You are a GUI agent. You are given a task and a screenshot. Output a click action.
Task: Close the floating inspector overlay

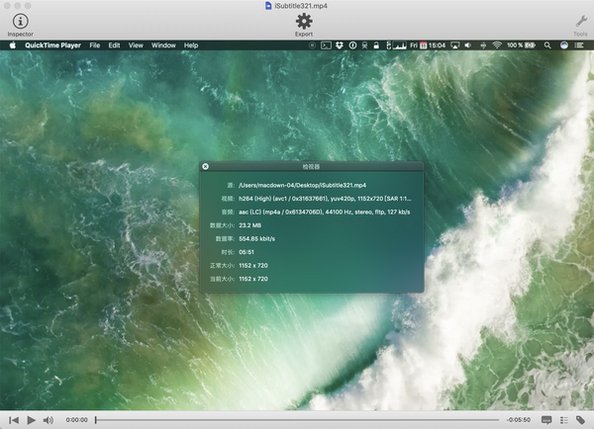point(205,166)
